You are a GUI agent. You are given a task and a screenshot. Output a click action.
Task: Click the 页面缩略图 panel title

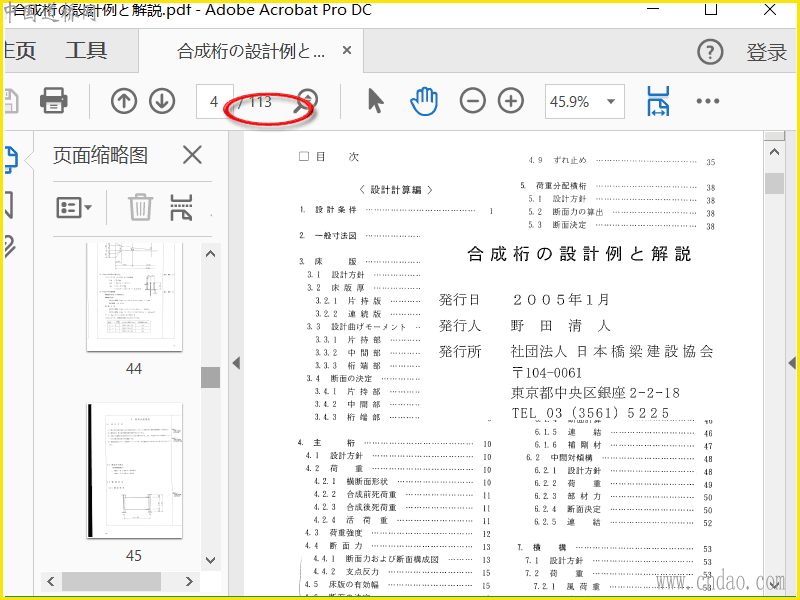(101, 155)
